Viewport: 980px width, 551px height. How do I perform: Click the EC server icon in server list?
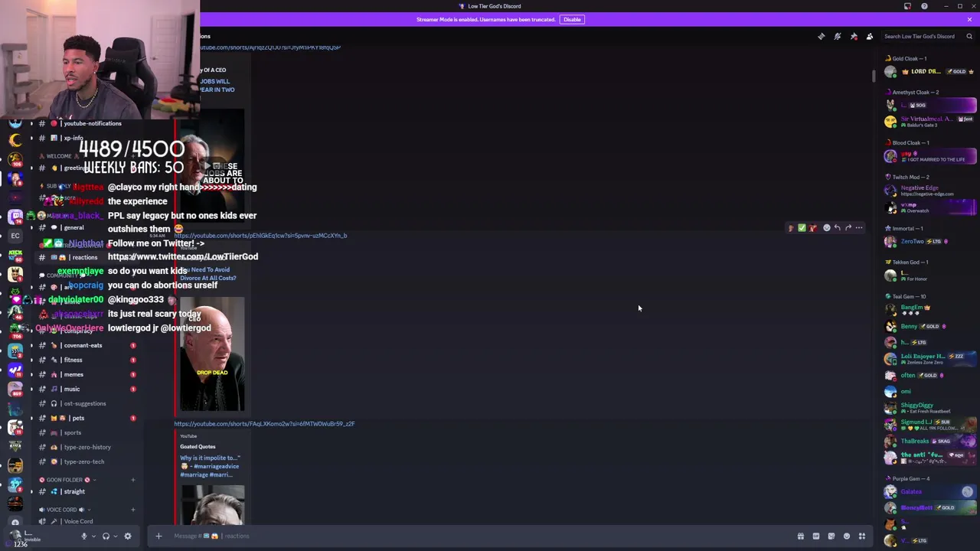[x=15, y=235]
